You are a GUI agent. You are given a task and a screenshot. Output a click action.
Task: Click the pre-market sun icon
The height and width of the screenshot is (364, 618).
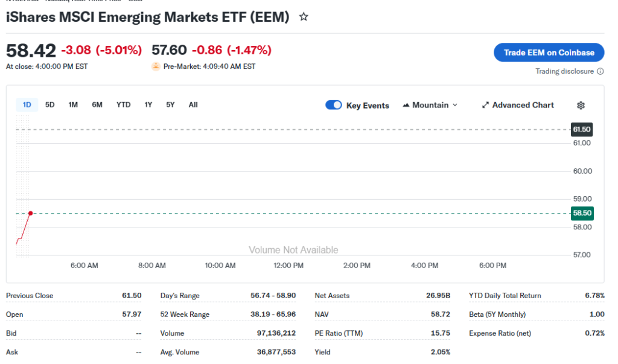pos(156,66)
